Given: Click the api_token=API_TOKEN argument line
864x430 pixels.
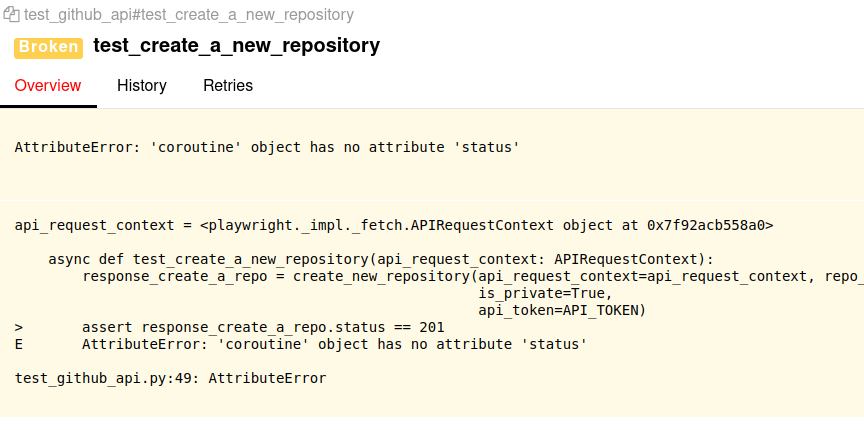Looking at the screenshot, I should [562, 310].
